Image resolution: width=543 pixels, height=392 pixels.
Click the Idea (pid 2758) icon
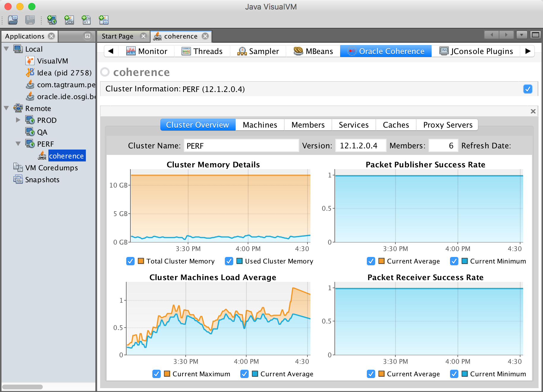click(x=30, y=73)
